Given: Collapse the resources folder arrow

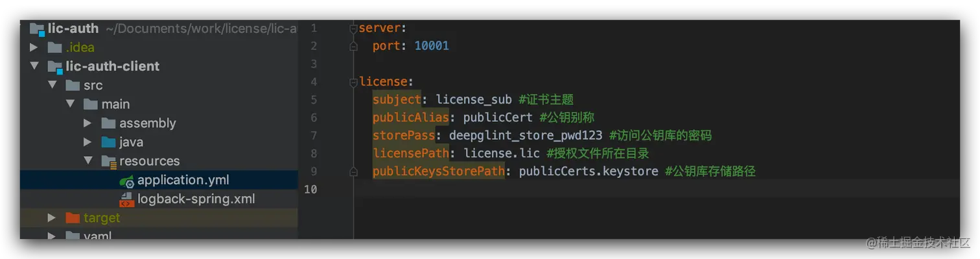Looking at the screenshot, I should 88,161.
